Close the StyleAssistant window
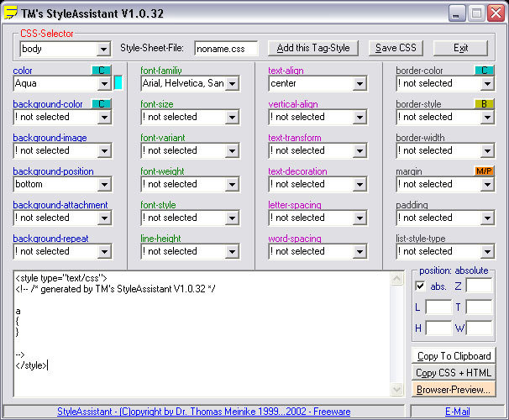 496,14
